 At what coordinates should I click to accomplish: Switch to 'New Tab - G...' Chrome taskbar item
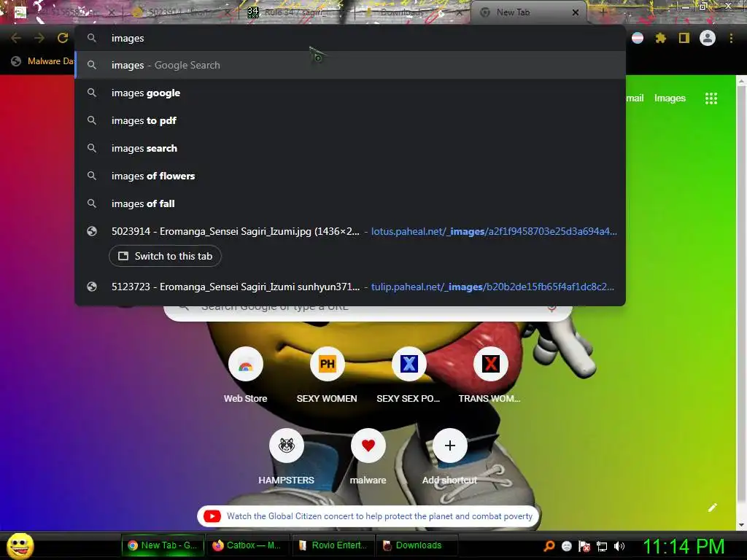(163, 545)
